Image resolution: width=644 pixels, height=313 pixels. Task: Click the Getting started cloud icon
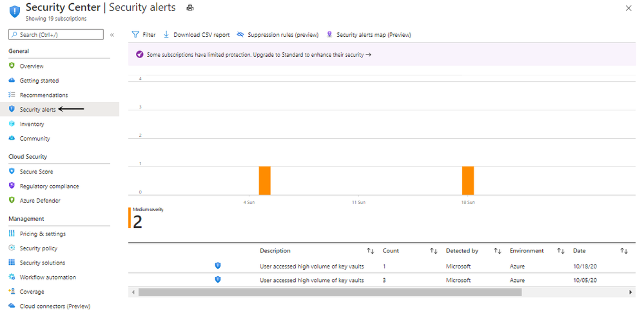coord(12,80)
